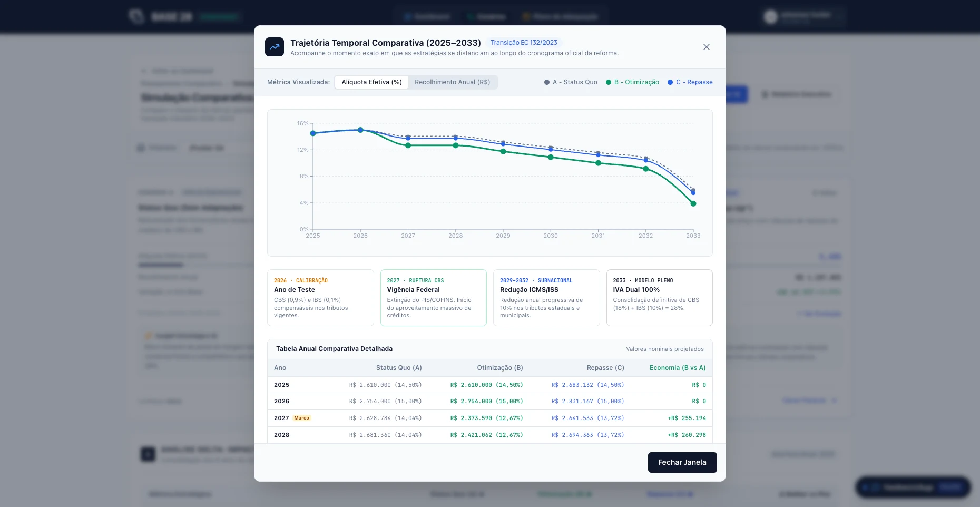This screenshot has height=507, width=980.
Task: Click the blue data point at 2025 on chart
Action: click(x=313, y=133)
